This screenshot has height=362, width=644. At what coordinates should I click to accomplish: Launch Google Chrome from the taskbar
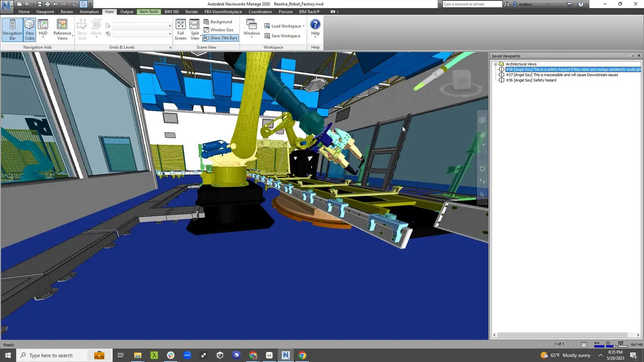click(x=301, y=355)
